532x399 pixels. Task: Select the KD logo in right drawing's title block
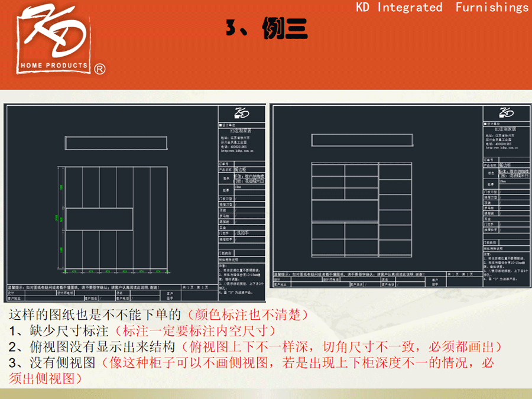pyautogui.click(x=506, y=113)
